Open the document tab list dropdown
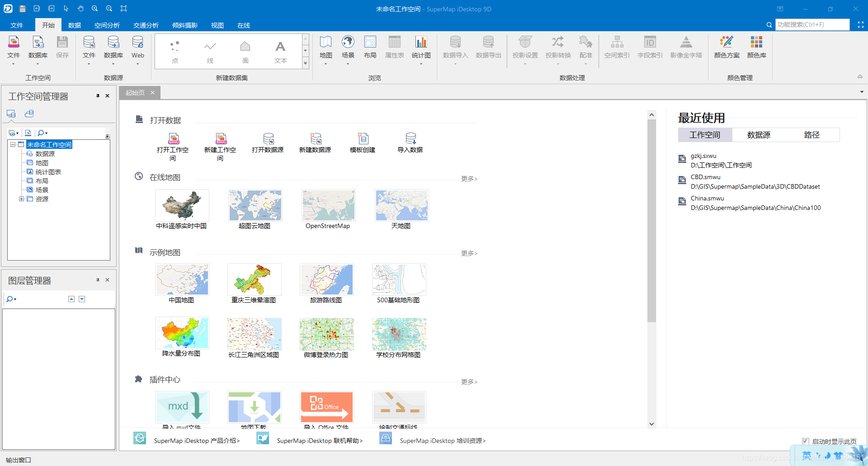Image resolution: width=868 pixels, height=466 pixels. (x=862, y=92)
